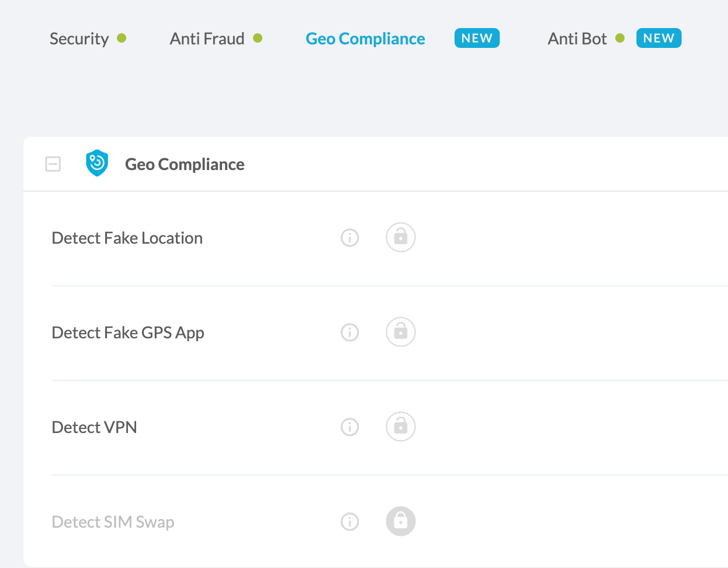Go to the Anti Bot tab

(577, 39)
